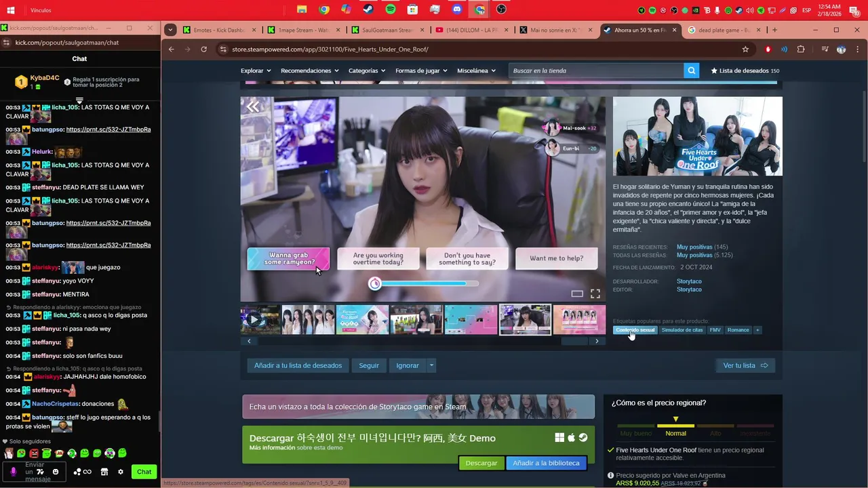Insert the halo green emote
The height and width of the screenshot is (488, 868).
(x=47, y=453)
